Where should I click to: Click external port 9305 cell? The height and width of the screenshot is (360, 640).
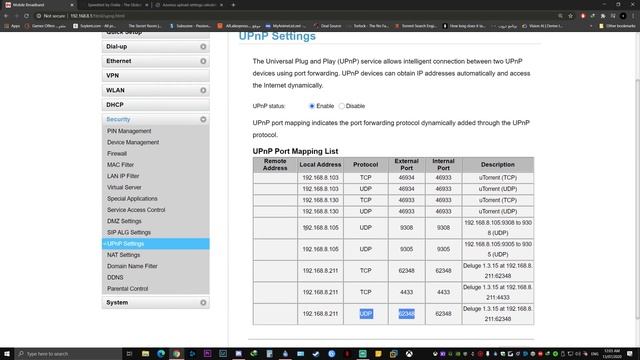coord(407,249)
